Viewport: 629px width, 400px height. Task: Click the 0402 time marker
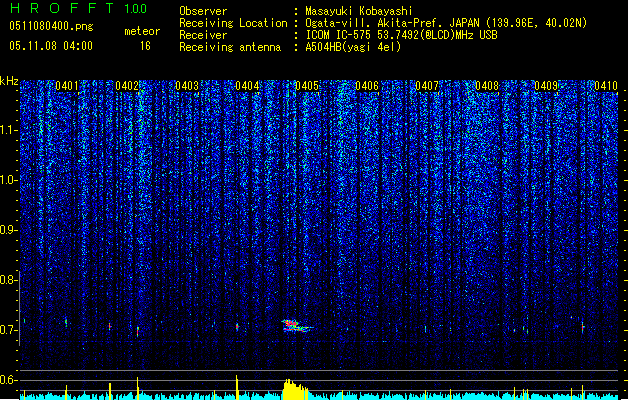coord(127,86)
